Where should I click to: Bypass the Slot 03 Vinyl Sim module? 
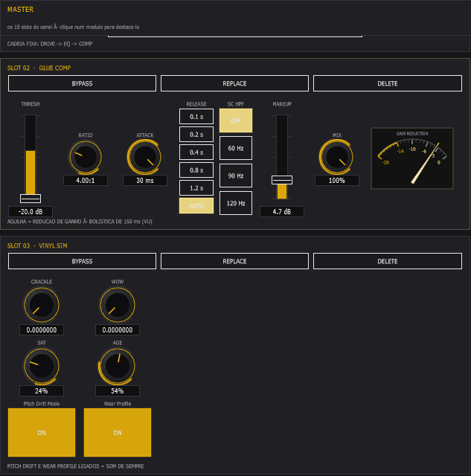82,261
